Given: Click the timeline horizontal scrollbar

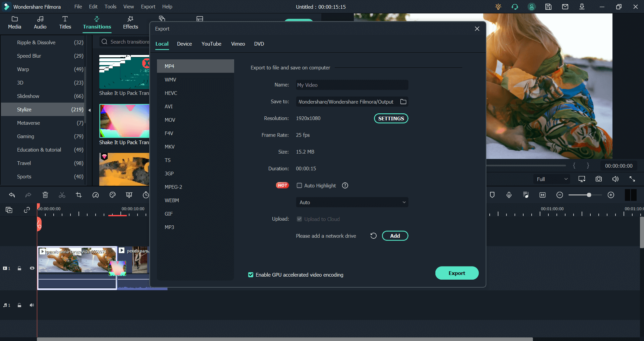Looking at the screenshot, I should click(x=284, y=339).
